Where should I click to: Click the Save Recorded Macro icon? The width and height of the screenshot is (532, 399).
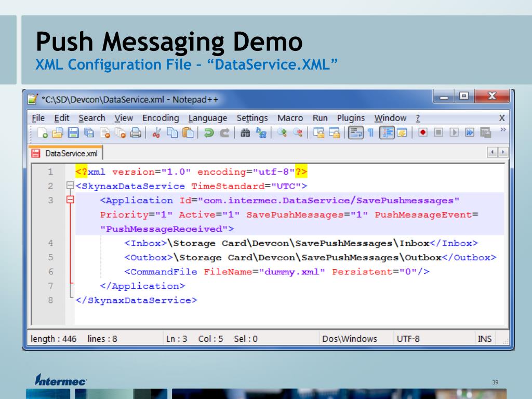tap(486, 132)
